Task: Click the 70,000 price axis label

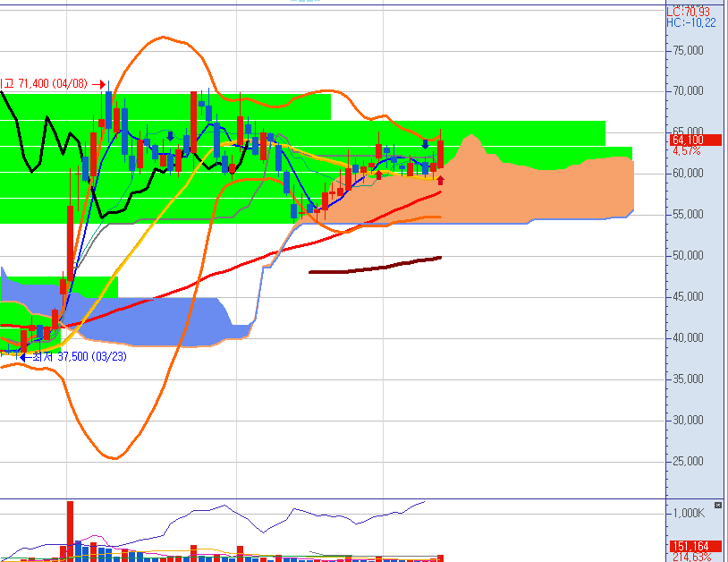Action: pos(688,91)
